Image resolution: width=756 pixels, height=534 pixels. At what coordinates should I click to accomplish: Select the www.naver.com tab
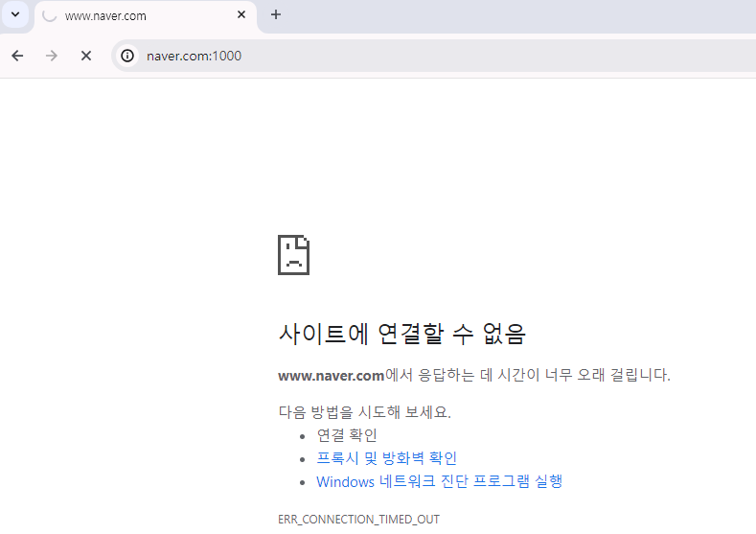[145, 16]
